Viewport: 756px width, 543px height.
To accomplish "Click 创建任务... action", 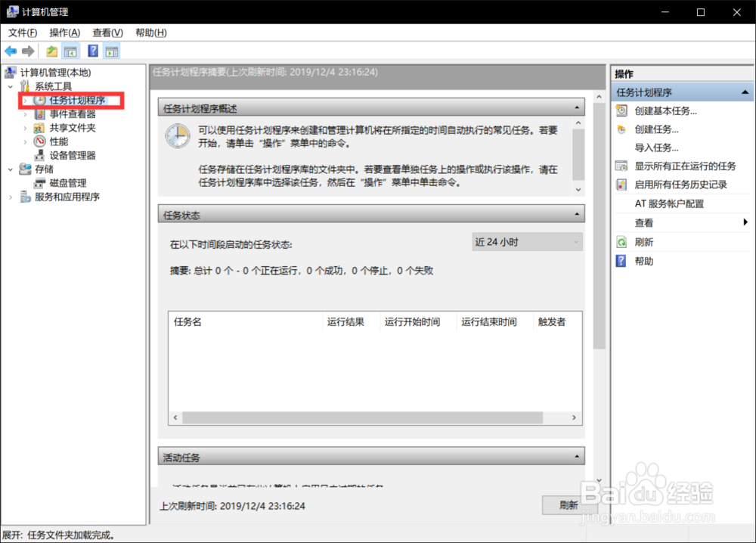I will (x=657, y=129).
